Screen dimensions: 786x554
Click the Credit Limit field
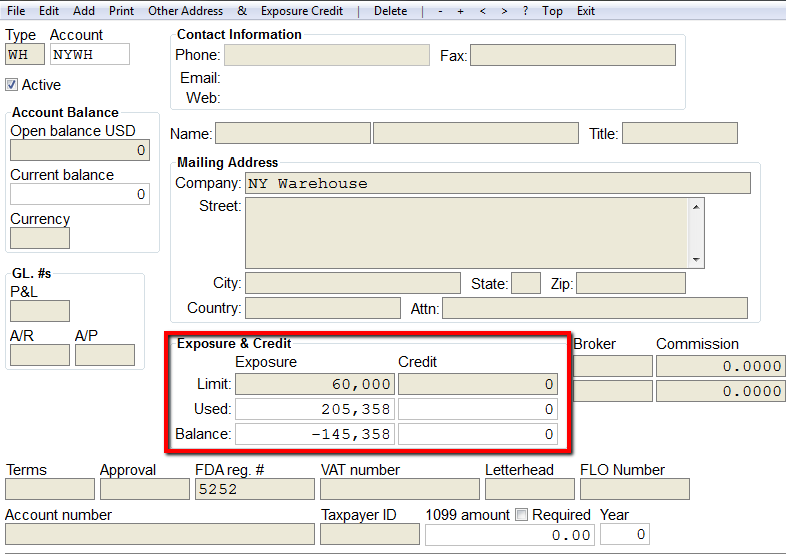478,384
